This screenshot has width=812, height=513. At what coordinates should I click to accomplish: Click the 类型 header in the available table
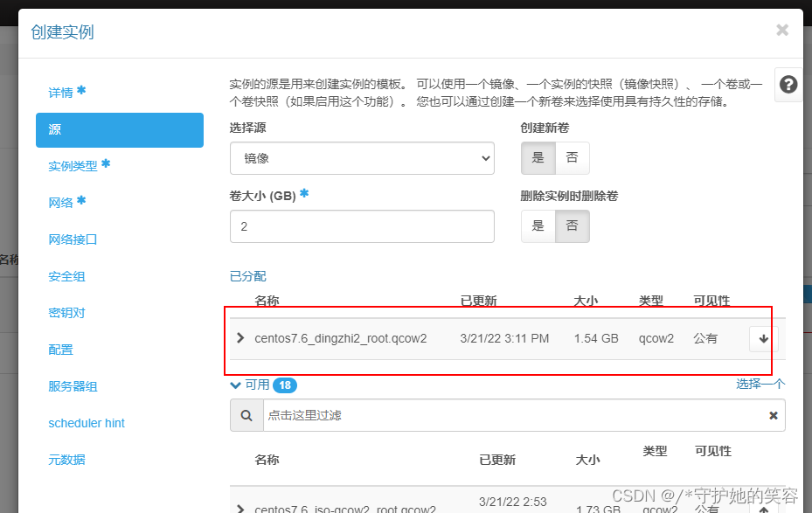(x=655, y=451)
